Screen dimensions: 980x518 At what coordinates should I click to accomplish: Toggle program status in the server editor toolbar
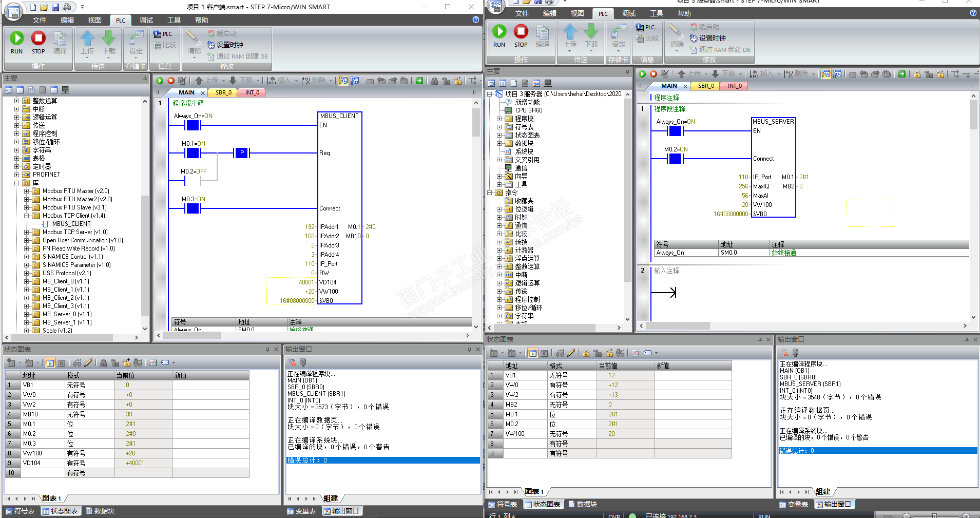click(x=826, y=74)
